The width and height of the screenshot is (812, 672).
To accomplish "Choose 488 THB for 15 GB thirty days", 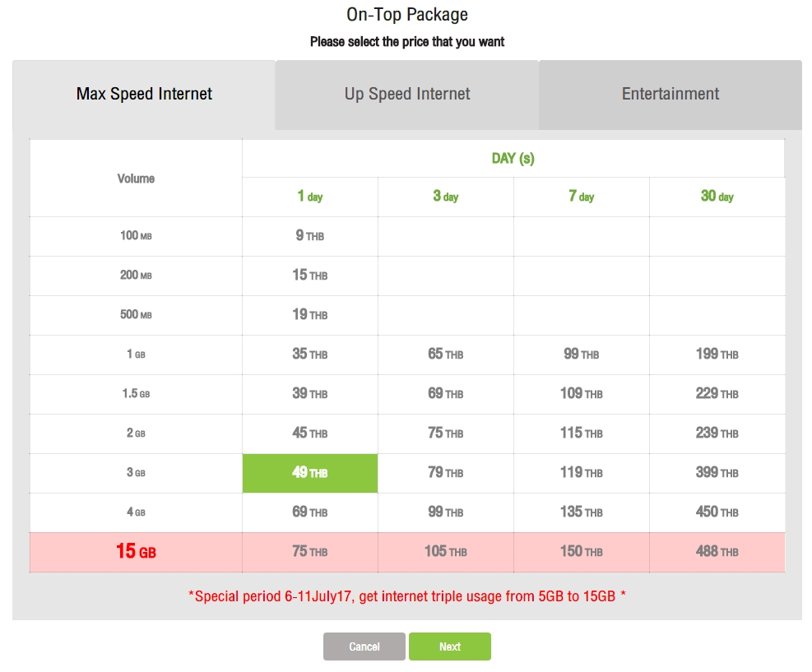I will 717,552.
